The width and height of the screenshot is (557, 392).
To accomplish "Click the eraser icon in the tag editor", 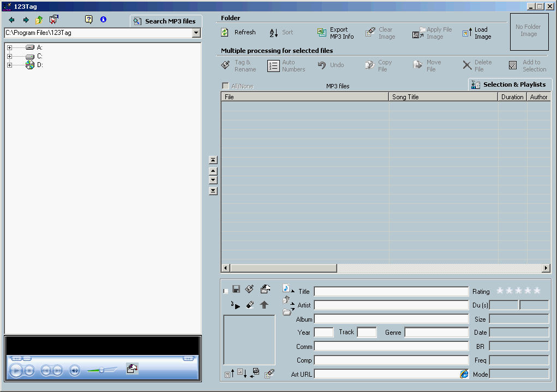I will (250, 305).
